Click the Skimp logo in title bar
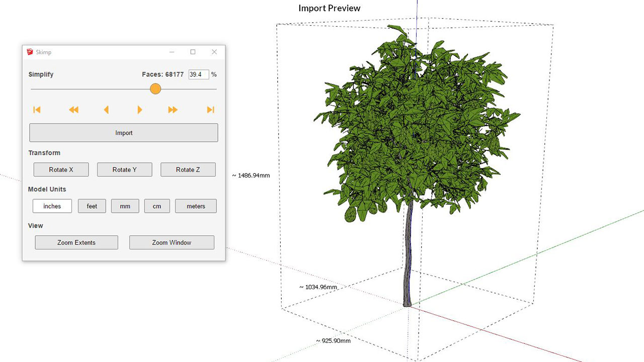 click(x=30, y=52)
